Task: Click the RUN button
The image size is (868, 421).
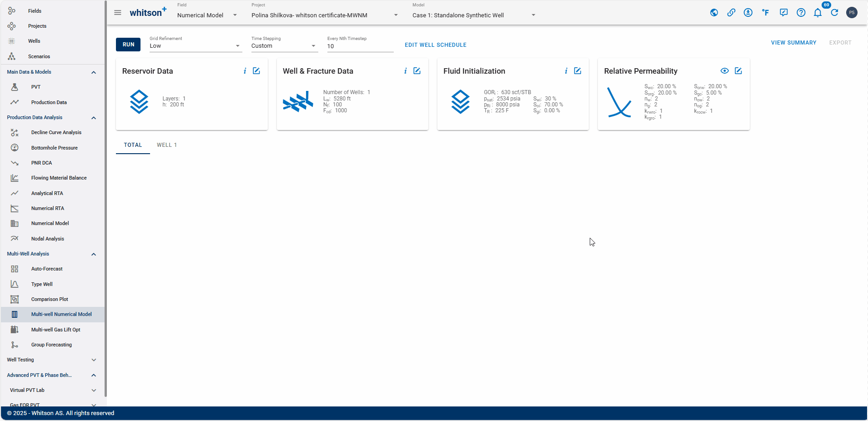Action: [x=128, y=45]
